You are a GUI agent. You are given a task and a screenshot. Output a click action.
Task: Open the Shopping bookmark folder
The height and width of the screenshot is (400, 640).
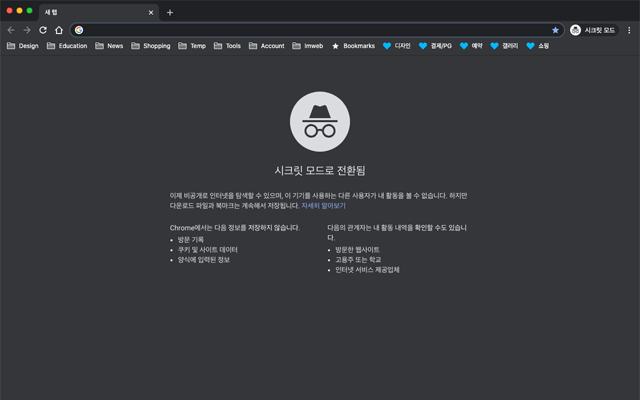tap(151, 46)
